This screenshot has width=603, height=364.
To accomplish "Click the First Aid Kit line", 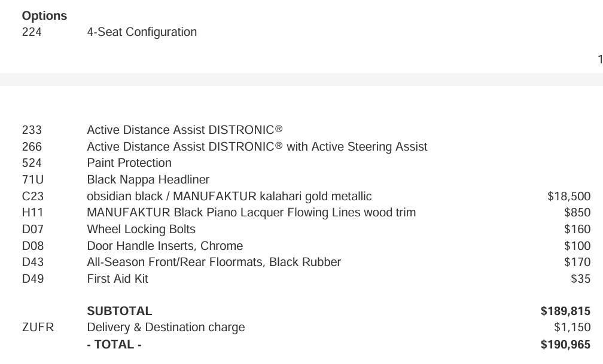I will pyautogui.click(x=117, y=279).
